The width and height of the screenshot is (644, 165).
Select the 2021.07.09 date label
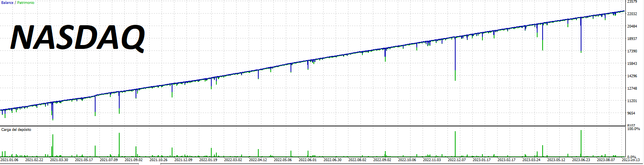(x=109, y=160)
